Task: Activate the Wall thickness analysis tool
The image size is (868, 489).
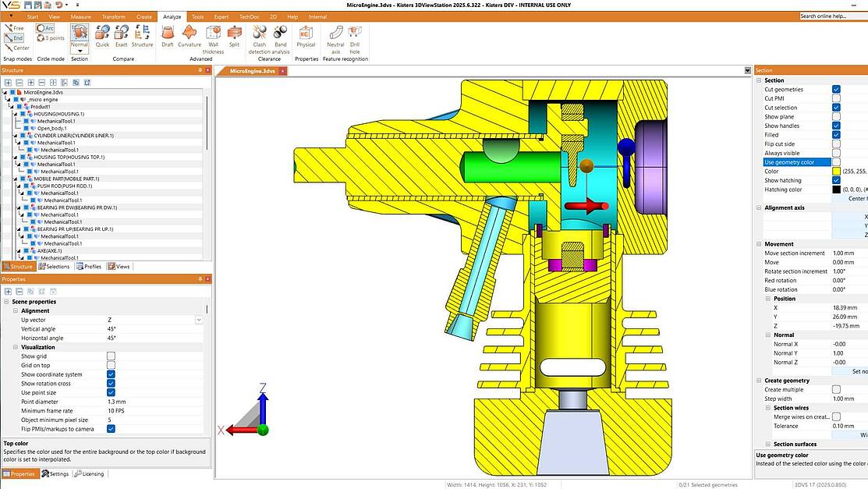Action: click(212, 35)
